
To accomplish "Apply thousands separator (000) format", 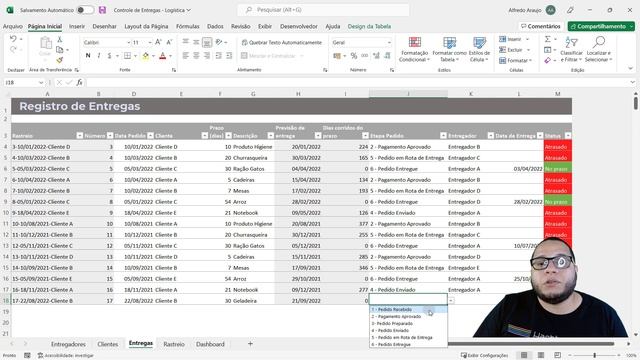I will 364,56.
